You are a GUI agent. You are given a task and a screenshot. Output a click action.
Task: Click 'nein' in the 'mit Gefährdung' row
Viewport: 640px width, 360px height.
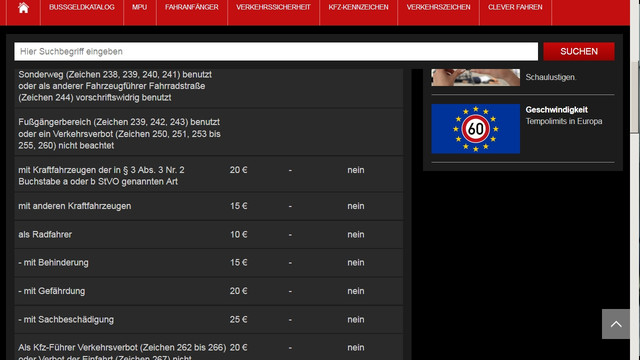[356, 291]
